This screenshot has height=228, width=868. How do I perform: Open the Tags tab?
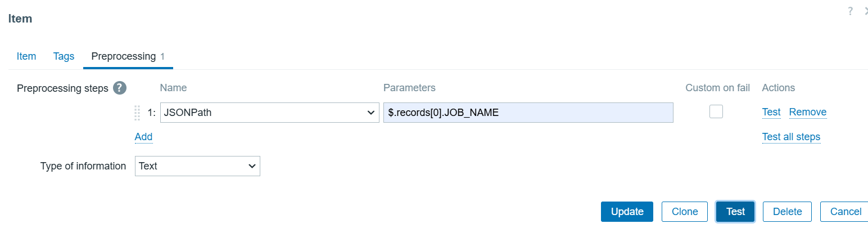click(64, 56)
